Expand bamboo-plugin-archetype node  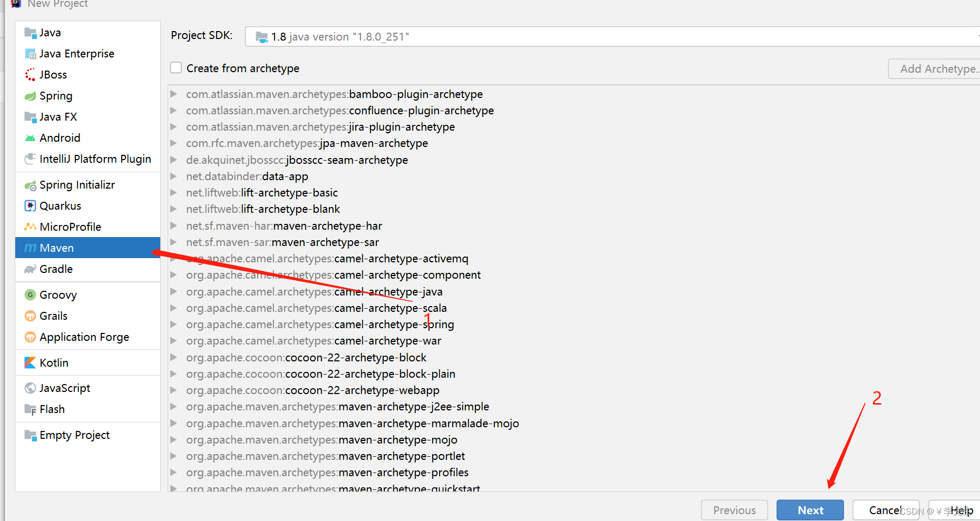(173, 94)
